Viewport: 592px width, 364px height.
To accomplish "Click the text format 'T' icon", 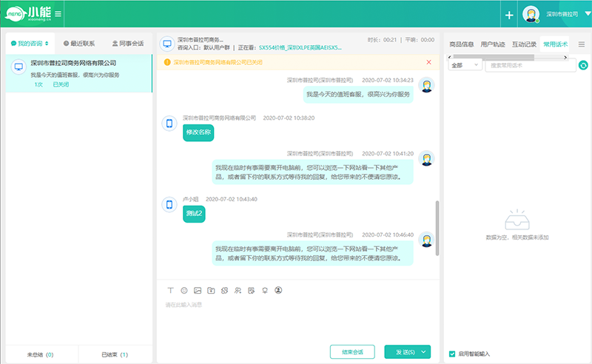I will (170, 290).
